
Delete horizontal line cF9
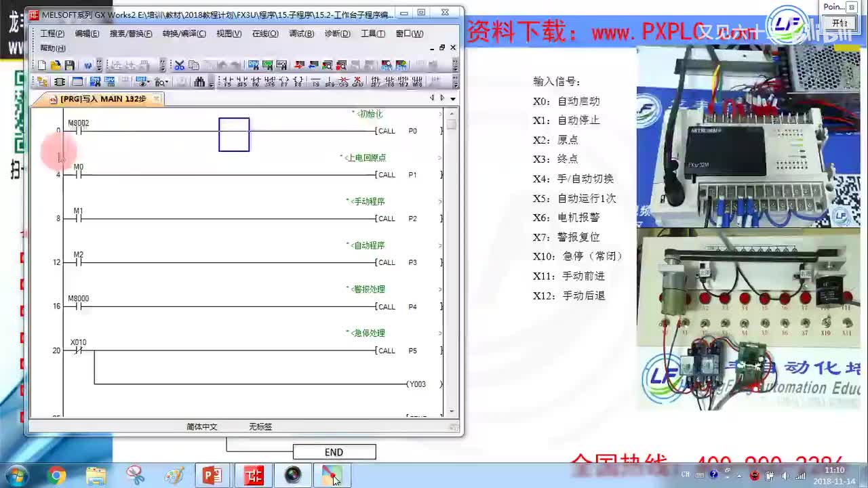[x=344, y=82]
